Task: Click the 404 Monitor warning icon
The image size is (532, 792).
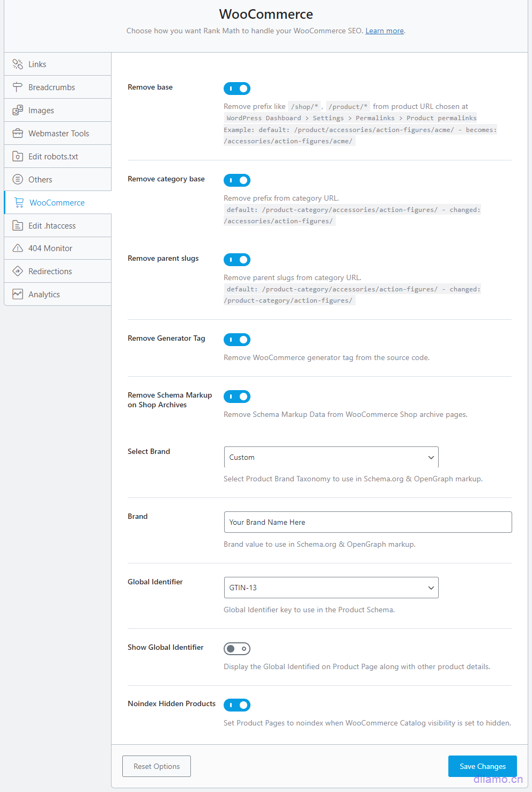Action: point(18,248)
